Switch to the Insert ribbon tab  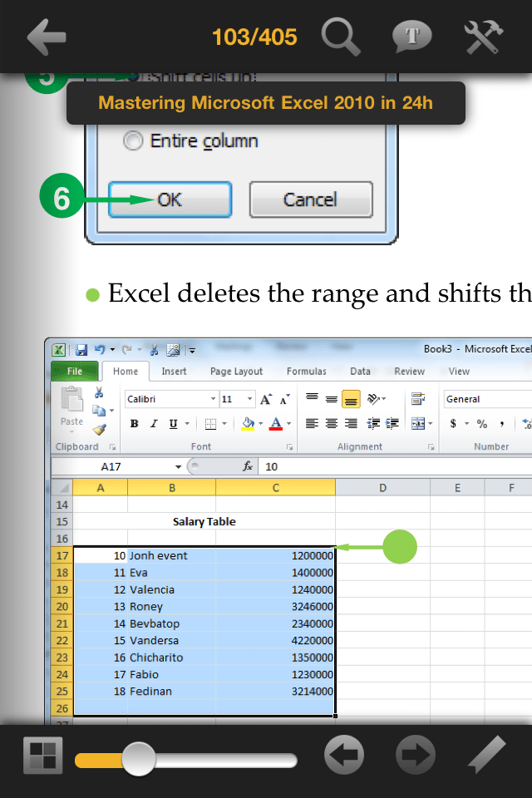(174, 371)
